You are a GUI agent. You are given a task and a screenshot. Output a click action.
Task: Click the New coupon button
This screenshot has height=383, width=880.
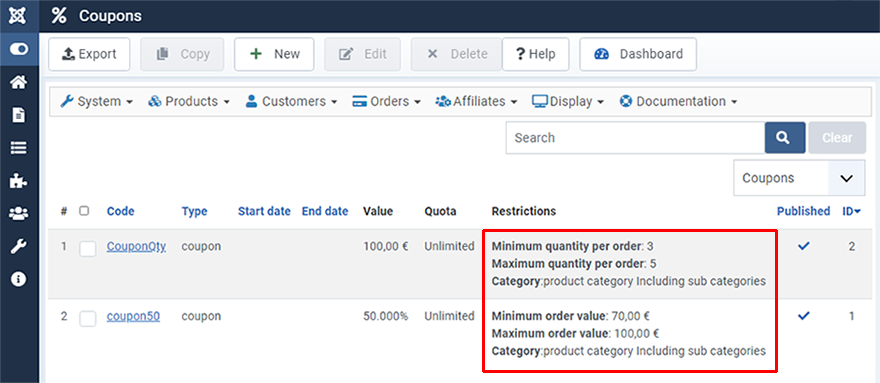(x=274, y=54)
